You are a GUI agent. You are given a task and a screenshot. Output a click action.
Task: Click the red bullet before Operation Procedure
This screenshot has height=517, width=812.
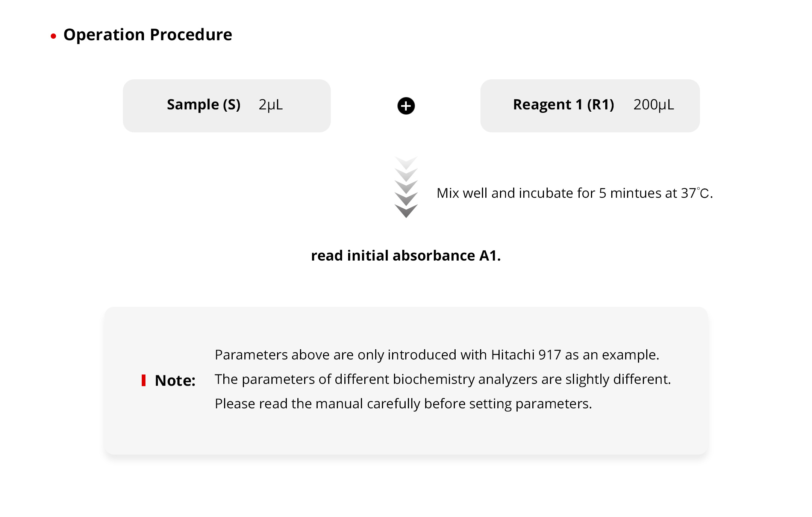pos(53,36)
